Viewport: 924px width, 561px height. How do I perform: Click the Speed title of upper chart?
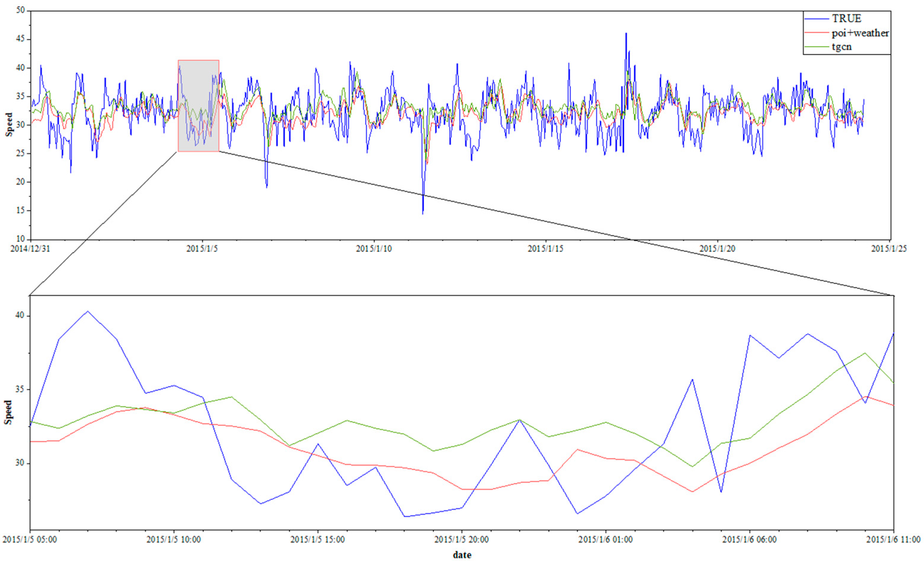pos(9,125)
